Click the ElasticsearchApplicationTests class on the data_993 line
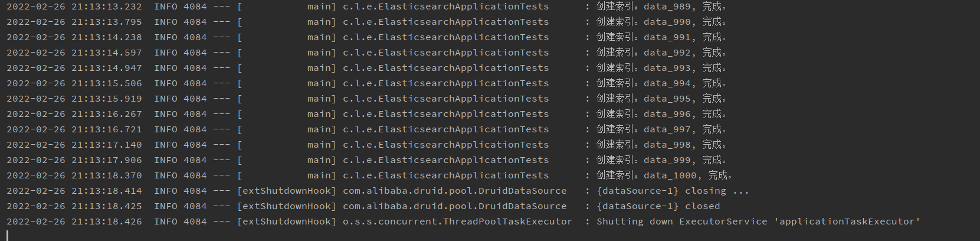This screenshot has height=241, width=980. coord(445,68)
